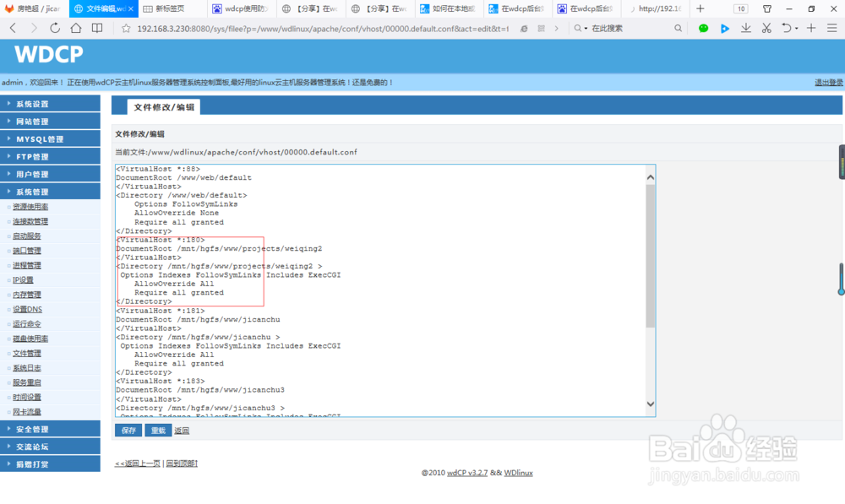Click the browser address bar URL
The width and height of the screenshot is (845, 504).
(x=322, y=29)
